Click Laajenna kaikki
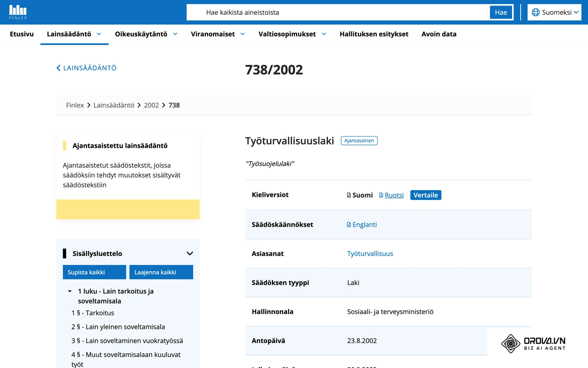Screen dimensions: 588x368 tap(161, 272)
